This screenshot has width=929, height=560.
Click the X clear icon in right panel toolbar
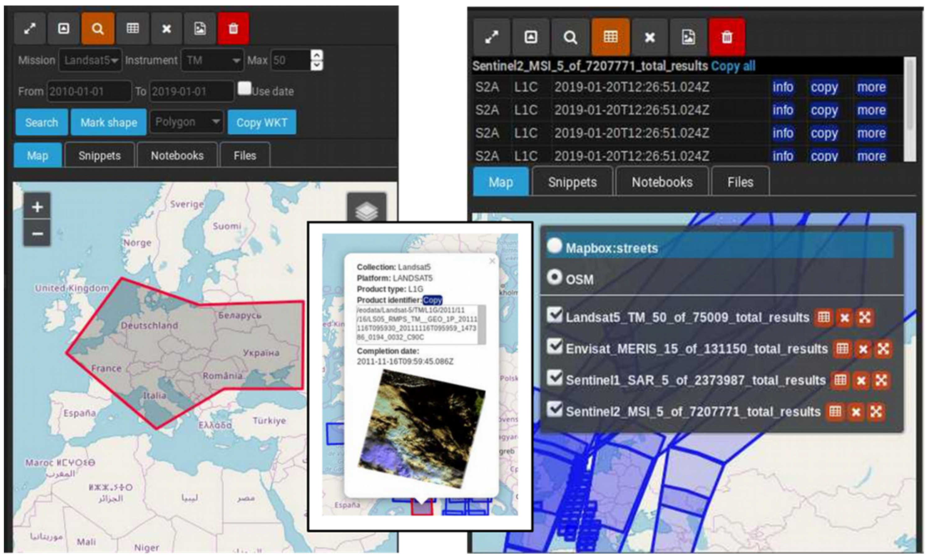tap(649, 37)
